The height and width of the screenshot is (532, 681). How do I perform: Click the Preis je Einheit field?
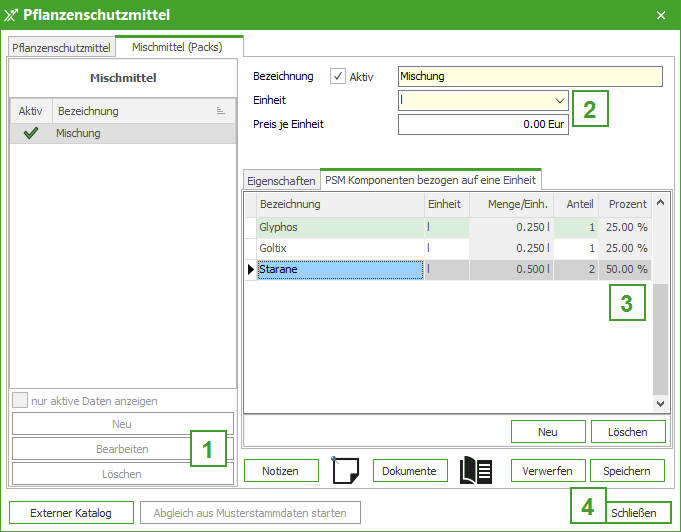point(483,124)
